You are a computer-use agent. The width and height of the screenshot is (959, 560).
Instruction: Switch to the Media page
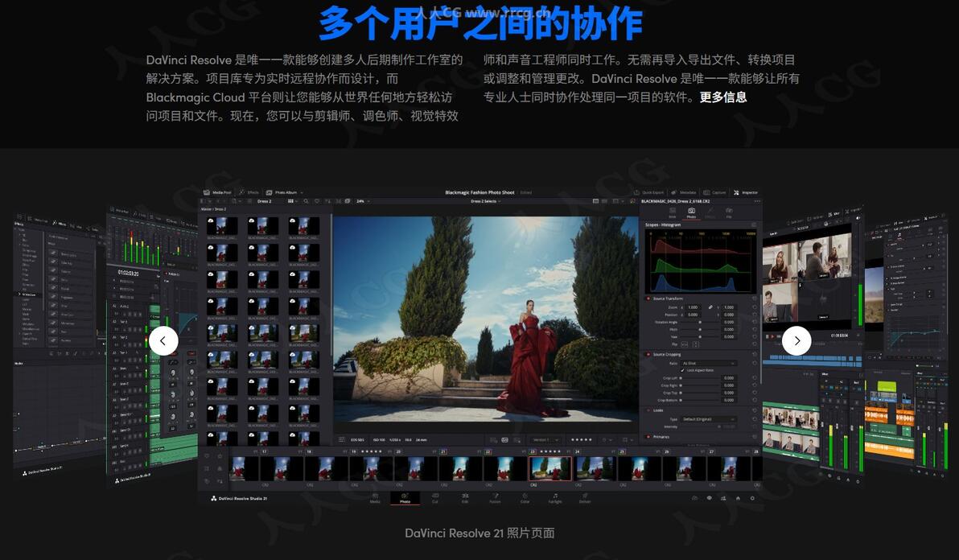tap(375, 498)
